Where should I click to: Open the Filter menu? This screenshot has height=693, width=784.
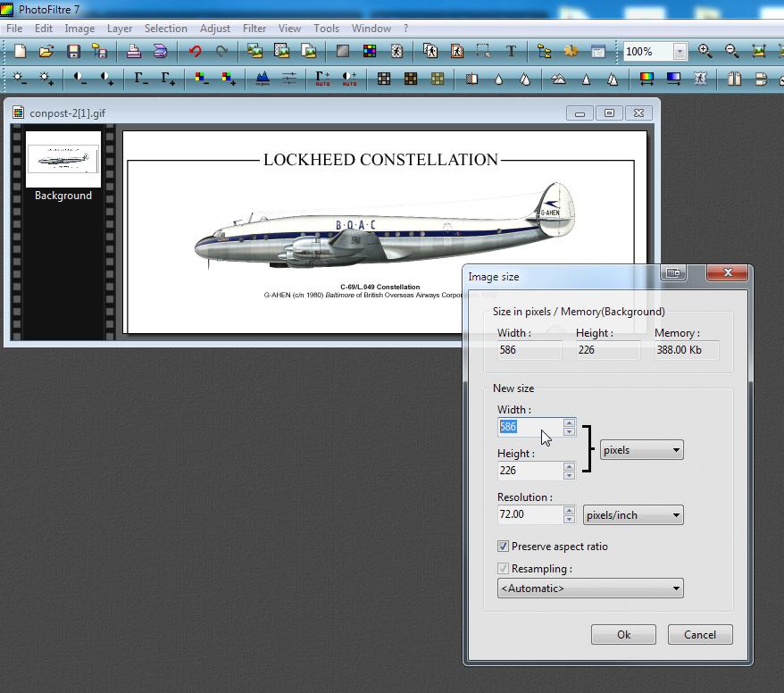click(254, 29)
